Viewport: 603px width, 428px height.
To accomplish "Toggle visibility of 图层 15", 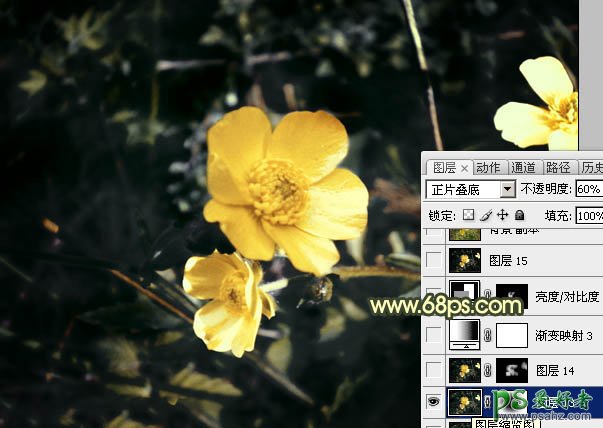I will tap(432, 260).
